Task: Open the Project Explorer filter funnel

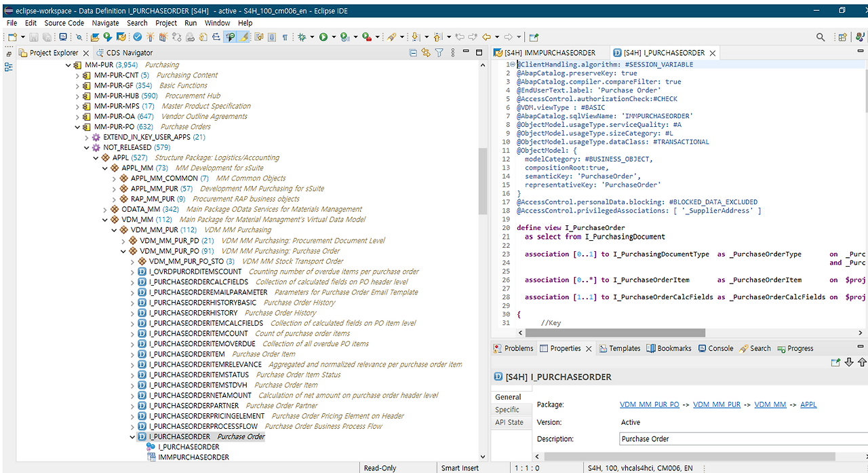Action: click(439, 53)
